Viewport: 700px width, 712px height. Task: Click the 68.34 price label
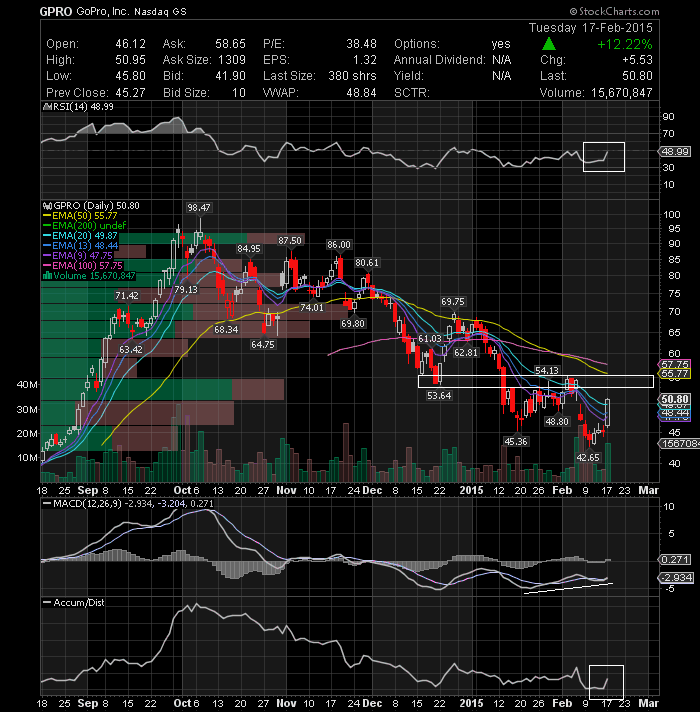pyautogui.click(x=226, y=329)
